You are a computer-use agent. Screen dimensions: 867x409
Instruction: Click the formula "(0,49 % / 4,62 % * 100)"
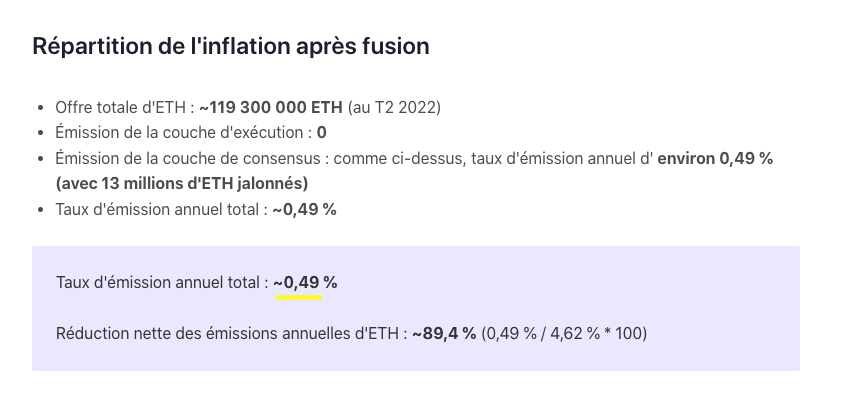564,333
